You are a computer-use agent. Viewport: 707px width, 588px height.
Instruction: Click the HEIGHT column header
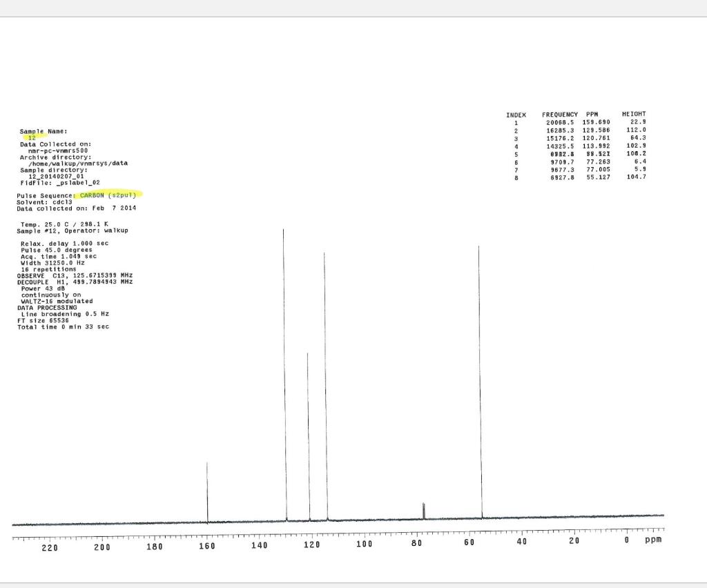pos(635,114)
